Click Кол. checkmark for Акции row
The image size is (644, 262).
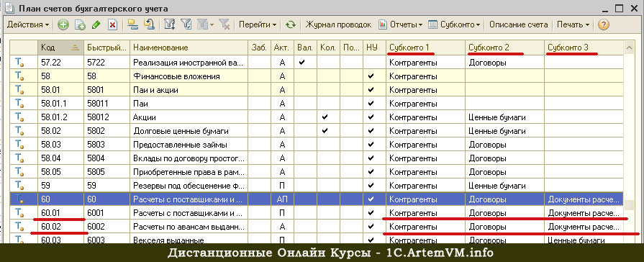point(325,117)
